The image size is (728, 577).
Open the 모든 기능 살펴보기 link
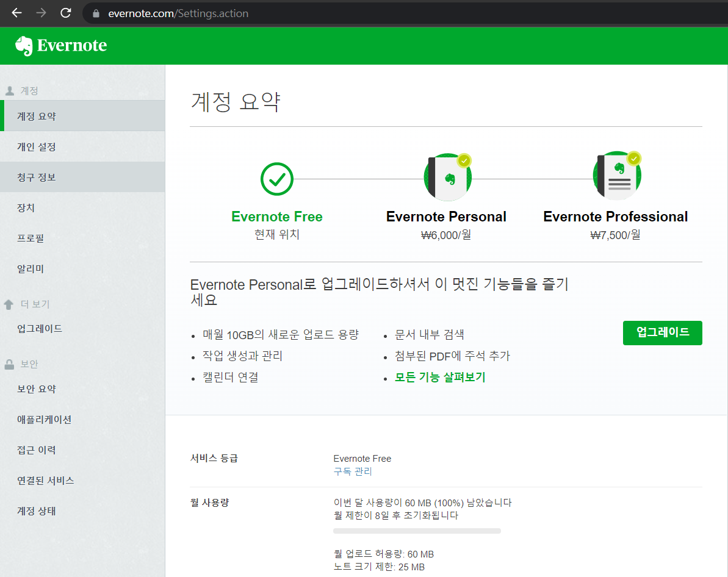[440, 378]
